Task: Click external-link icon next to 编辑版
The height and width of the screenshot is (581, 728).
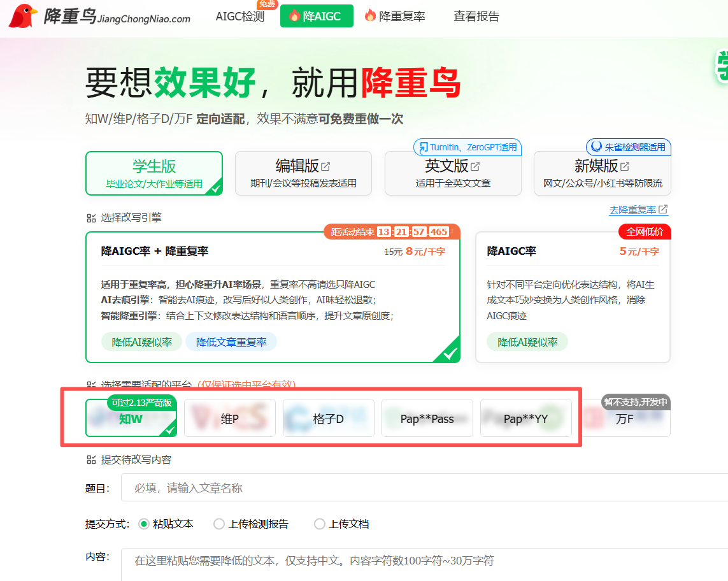Action: pyautogui.click(x=326, y=166)
